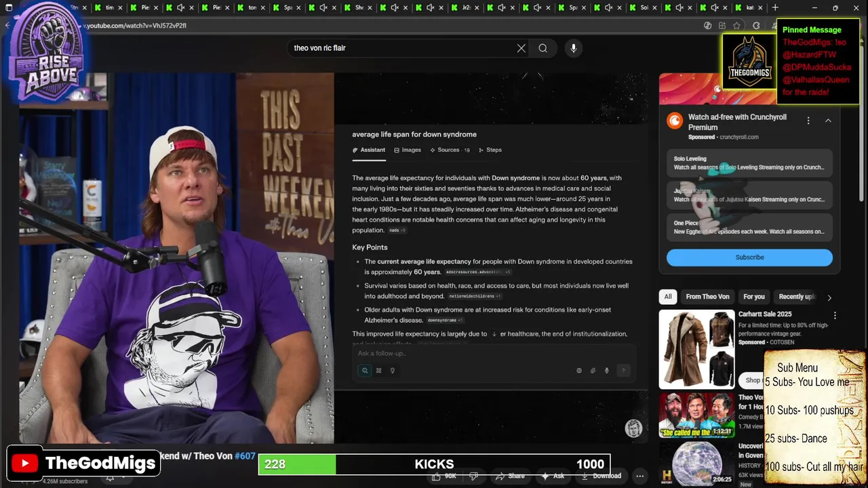Open the Crunchyroll ad three-dot menu
This screenshot has height=488, width=868.
point(808,121)
